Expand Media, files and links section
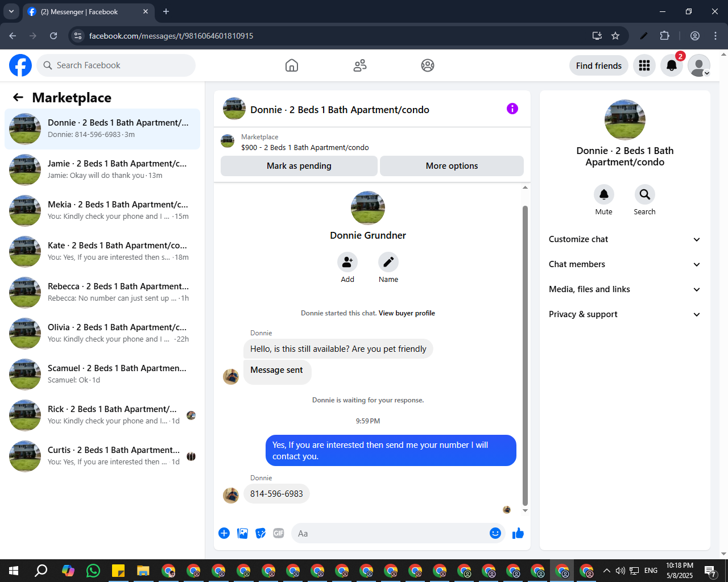 624,289
